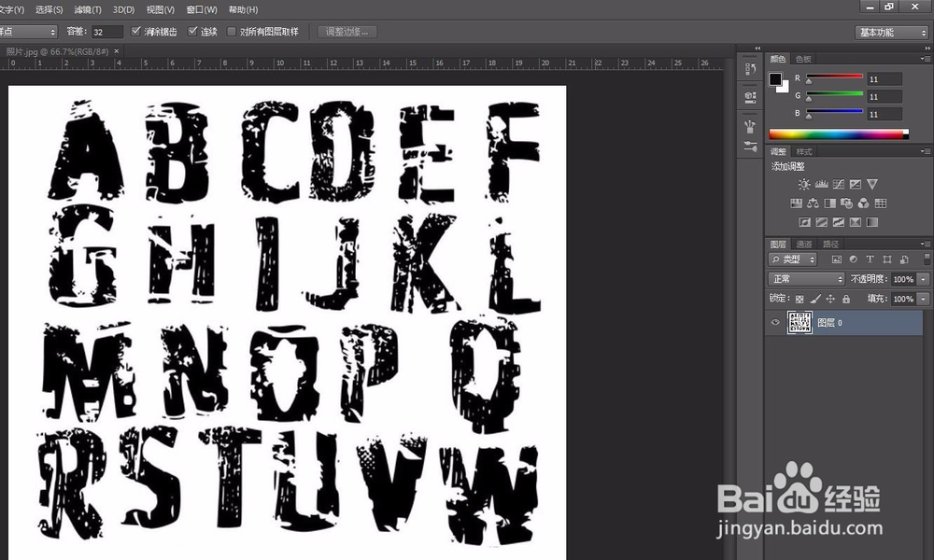
Task: Enable sample all layers (对所有图层取样) checkbox
Action: pos(231,32)
